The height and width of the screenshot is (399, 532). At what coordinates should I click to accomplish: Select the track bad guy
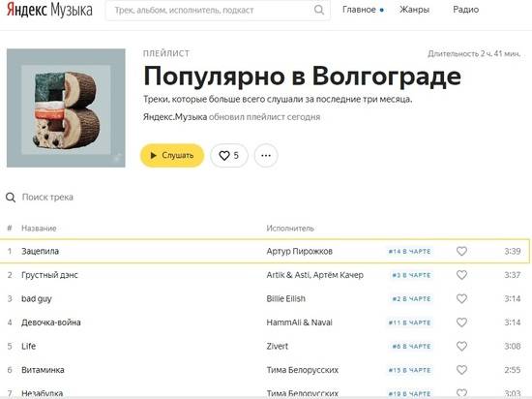(37, 299)
